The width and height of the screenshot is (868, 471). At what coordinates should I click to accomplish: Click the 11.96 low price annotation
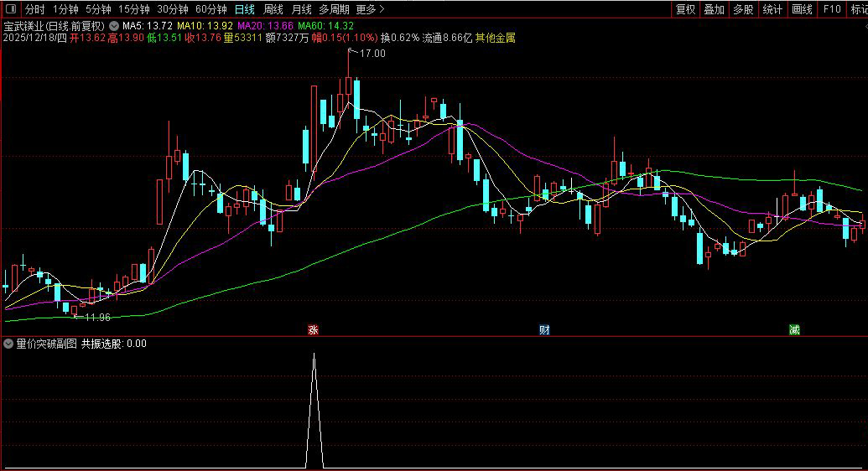coord(97,317)
